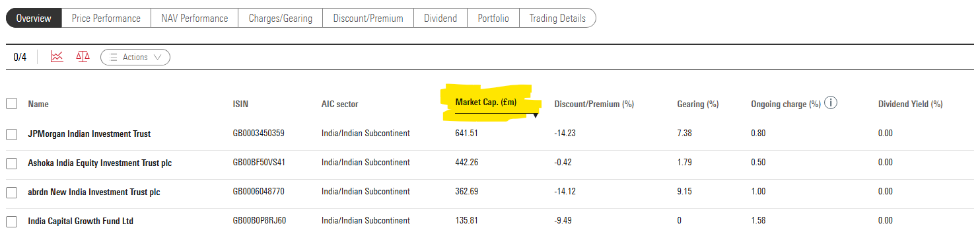The width and height of the screenshot is (980, 238).
Task: Open the Trading Details tab
Action: tap(557, 18)
